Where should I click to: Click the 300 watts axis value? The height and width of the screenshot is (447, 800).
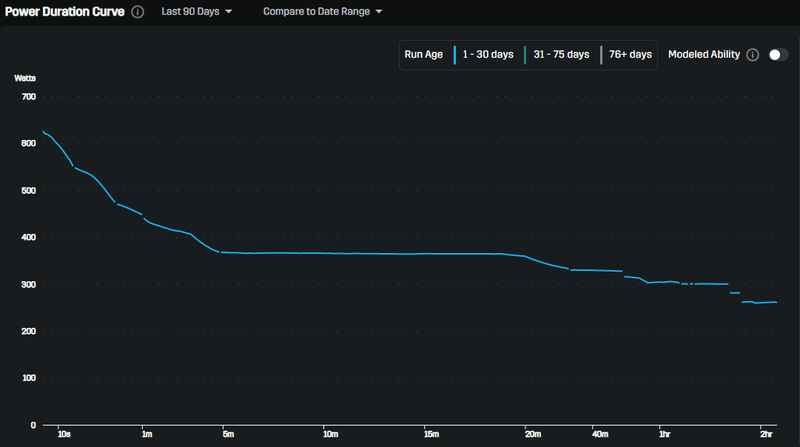29,284
